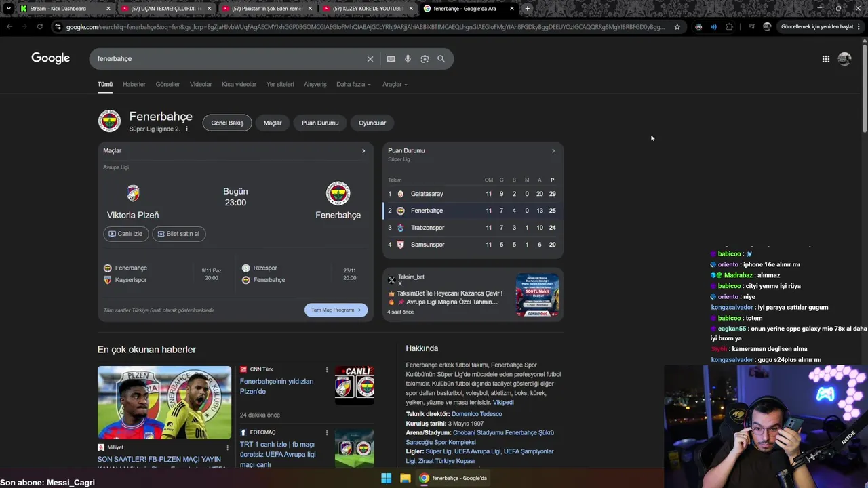The image size is (868, 488).
Task: Select the Puan Durumu chip
Action: (320, 123)
